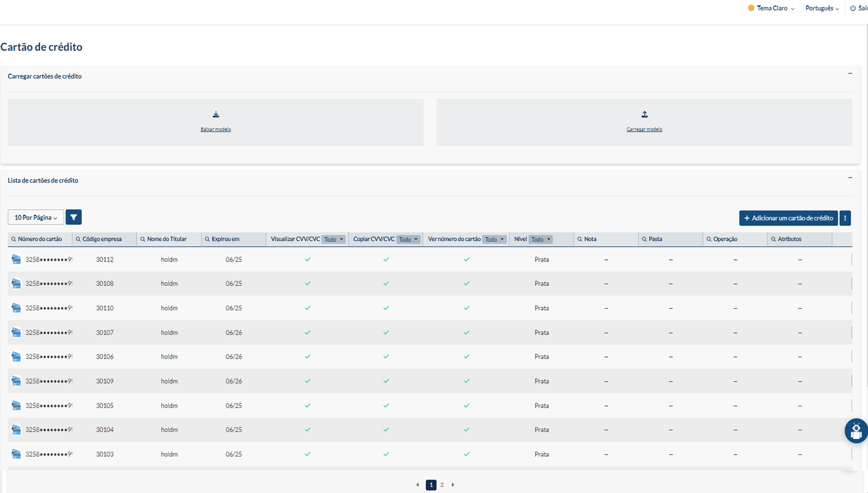This screenshot has width=868, height=493.
Task: Open the Tema Claro theme dropdown
Action: point(771,8)
